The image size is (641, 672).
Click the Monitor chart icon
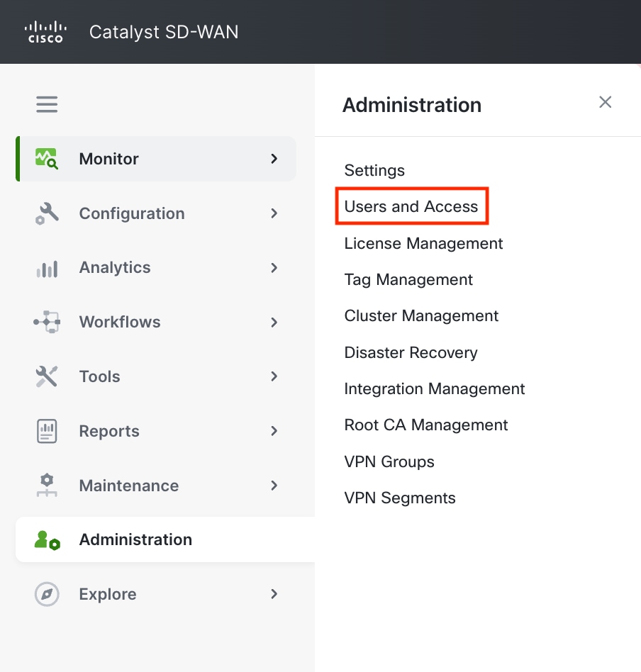point(46,159)
